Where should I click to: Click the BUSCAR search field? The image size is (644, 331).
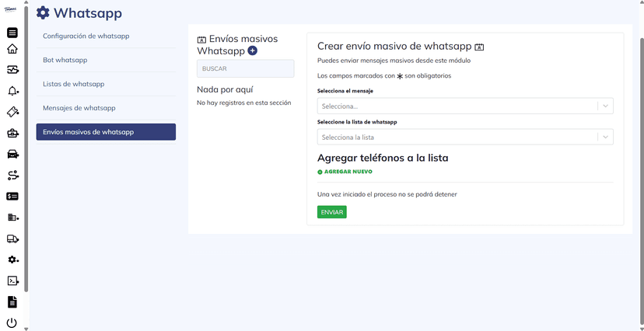click(x=246, y=69)
